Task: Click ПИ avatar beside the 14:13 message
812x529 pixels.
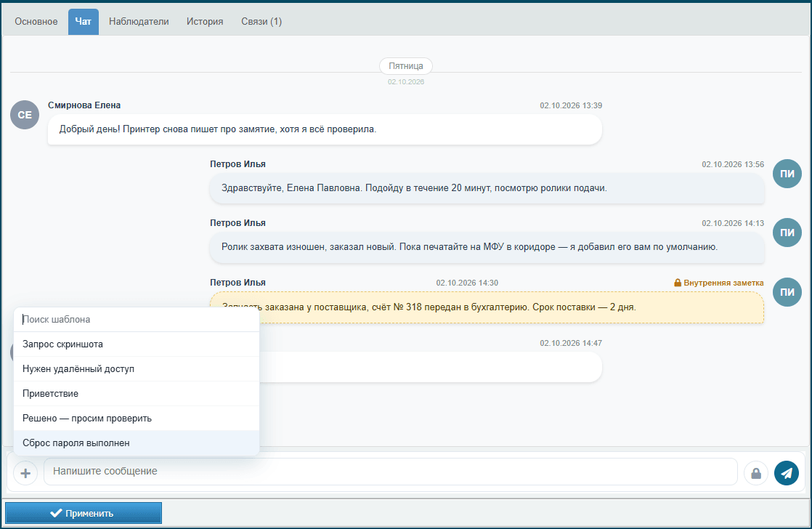Action: pyautogui.click(x=787, y=233)
